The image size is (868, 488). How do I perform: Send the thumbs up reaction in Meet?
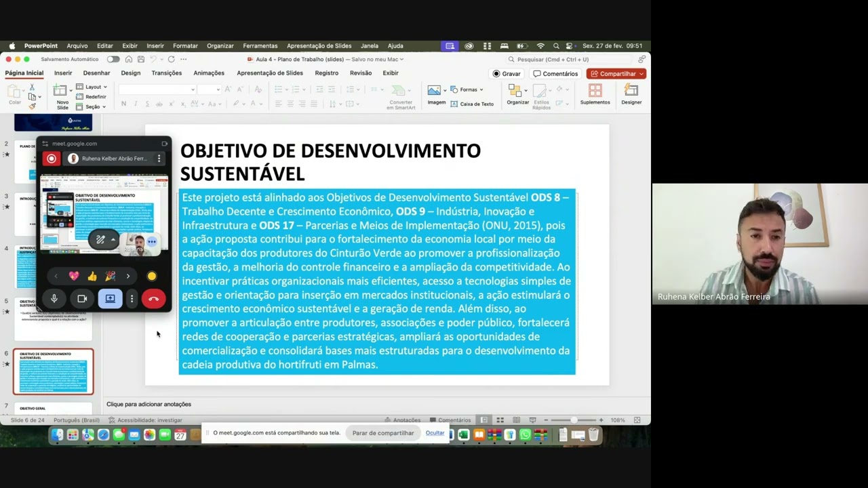coord(92,276)
